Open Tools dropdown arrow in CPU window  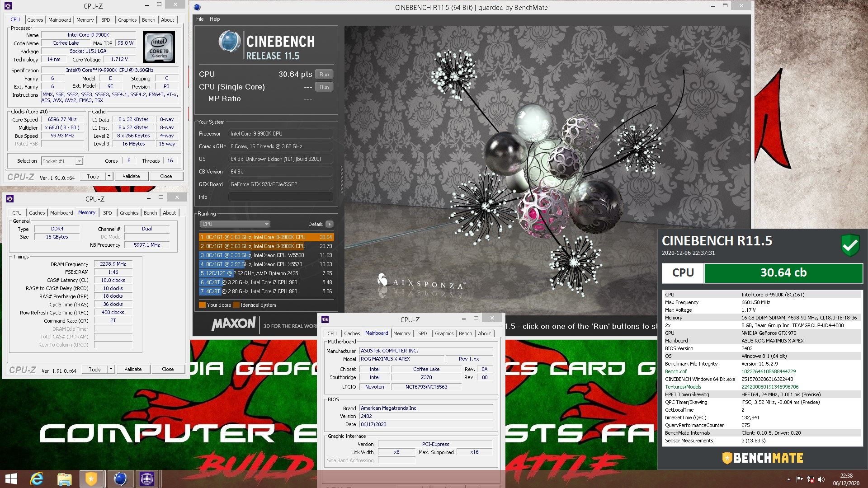pyautogui.click(x=109, y=176)
